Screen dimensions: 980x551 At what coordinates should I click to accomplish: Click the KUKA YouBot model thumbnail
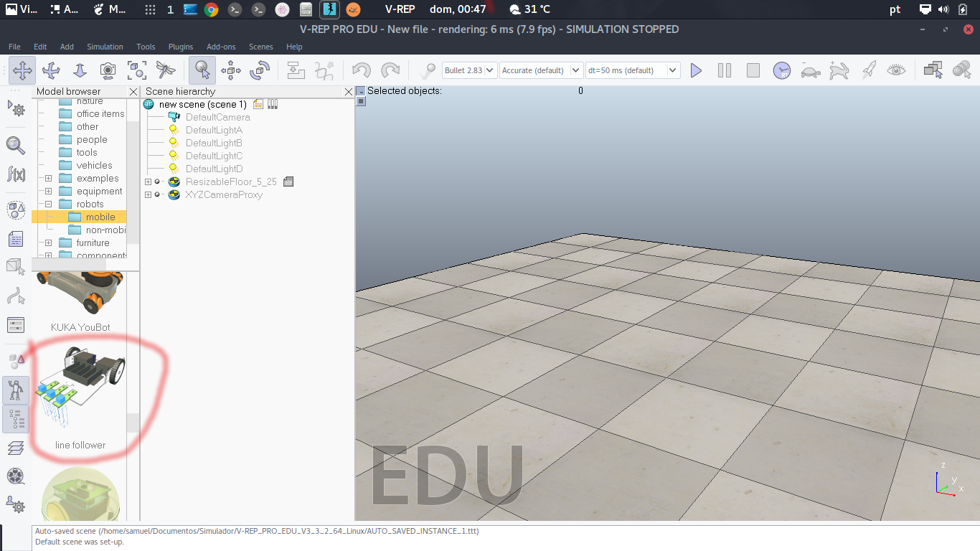pos(80,293)
